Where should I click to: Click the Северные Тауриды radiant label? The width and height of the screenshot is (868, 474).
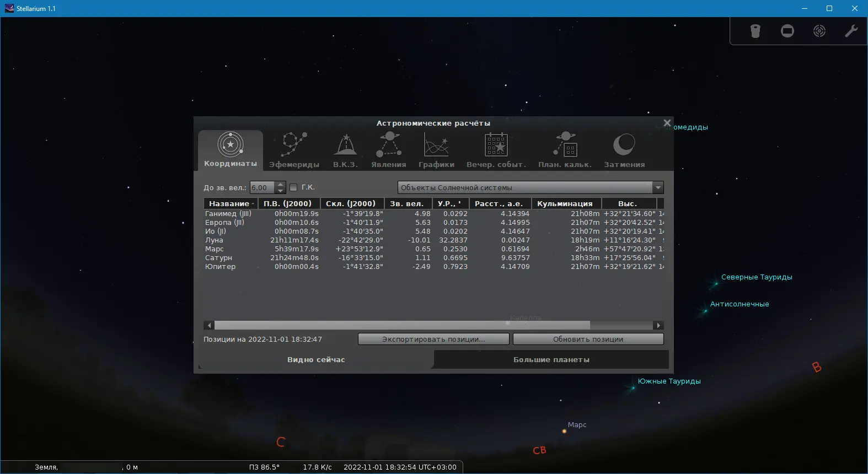coord(757,277)
